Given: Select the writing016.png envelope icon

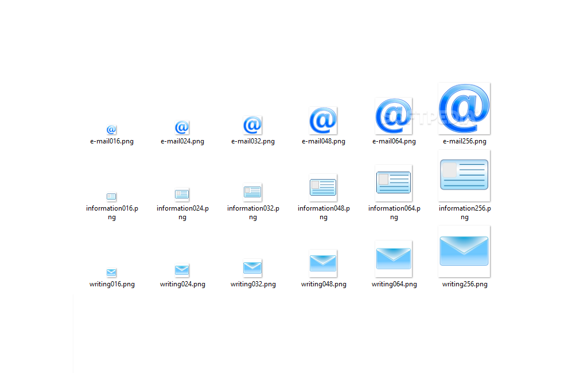Looking at the screenshot, I should (111, 273).
